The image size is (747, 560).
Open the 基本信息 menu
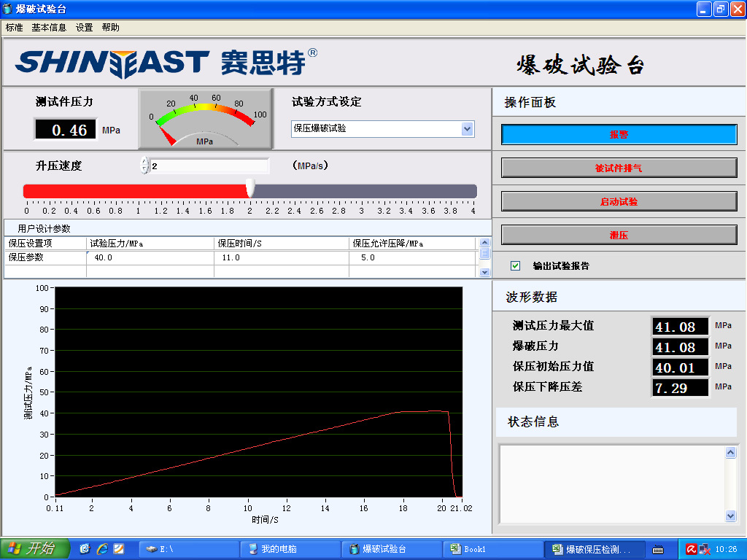[48, 28]
